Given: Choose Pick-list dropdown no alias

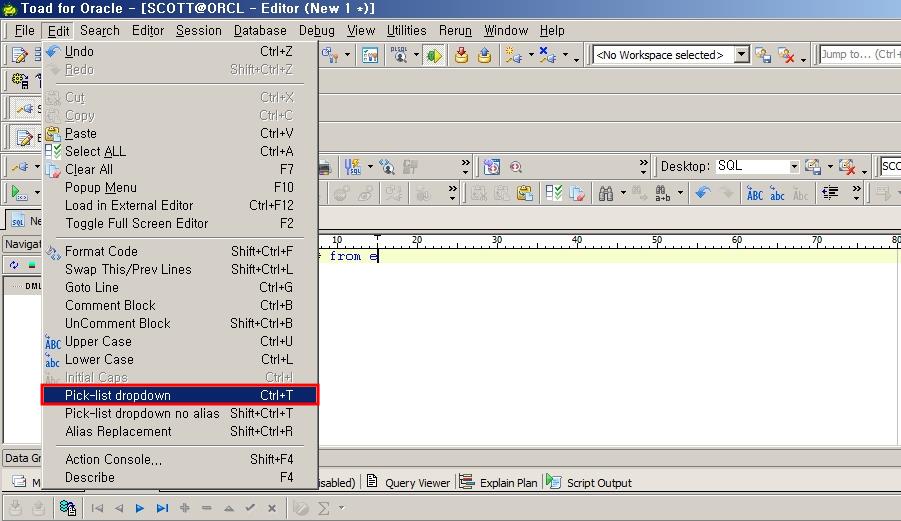Looking at the screenshot, I should 180,414.
